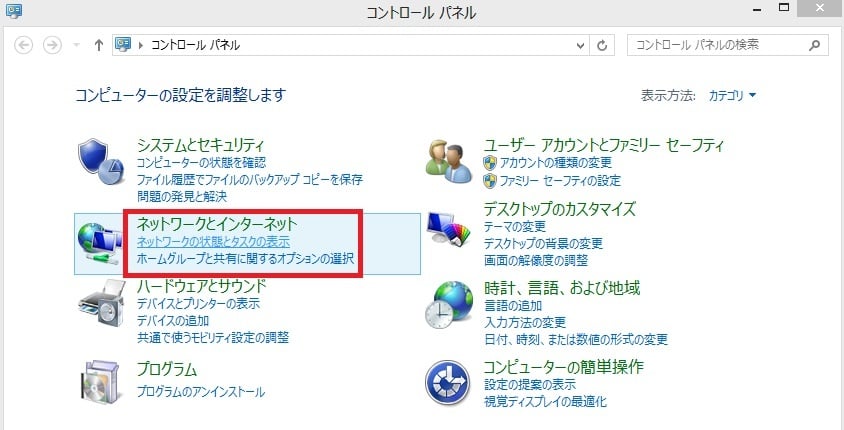Click プログラムのアンインストール link
The height and width of the screenshot is (430, 844).
(201, 392)
